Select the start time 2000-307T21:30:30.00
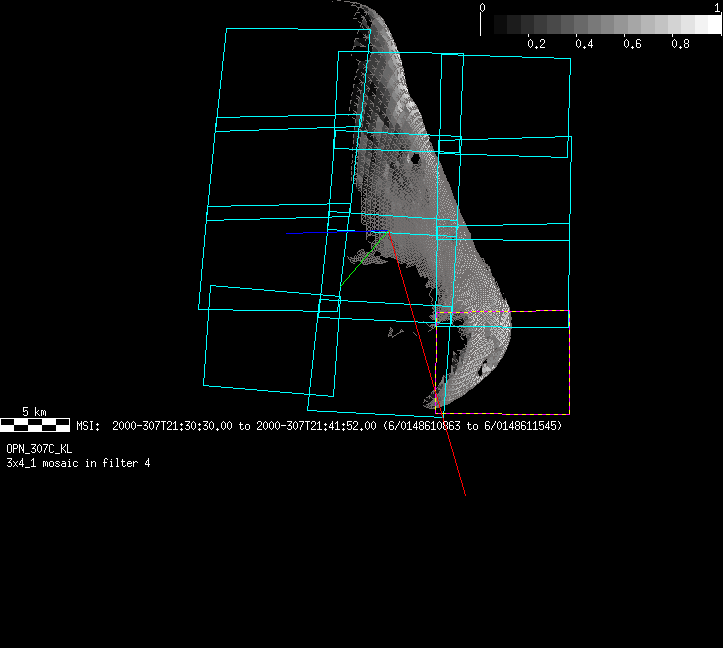Viewport: 723px width, 648px height. tap(174, 426)
